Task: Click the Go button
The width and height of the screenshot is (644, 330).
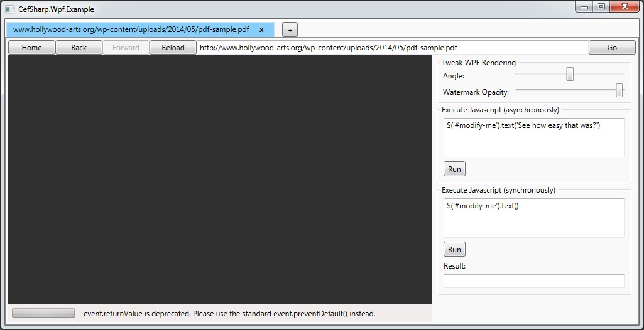Action: pos(612,48)
